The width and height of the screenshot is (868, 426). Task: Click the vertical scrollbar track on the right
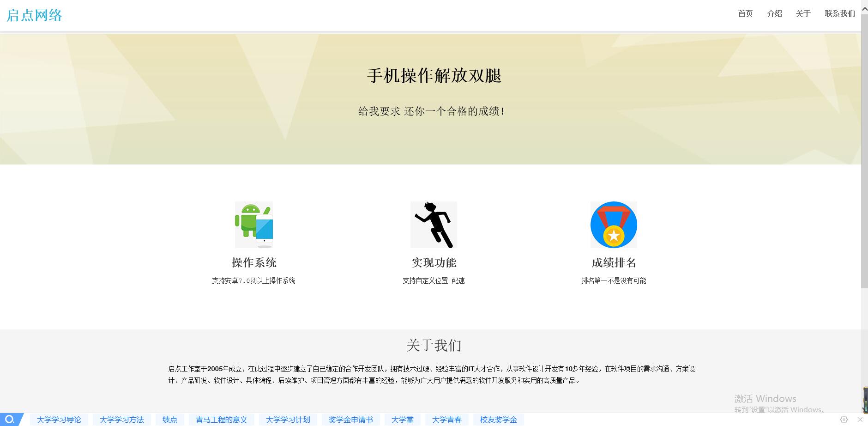tap(864, 208)
